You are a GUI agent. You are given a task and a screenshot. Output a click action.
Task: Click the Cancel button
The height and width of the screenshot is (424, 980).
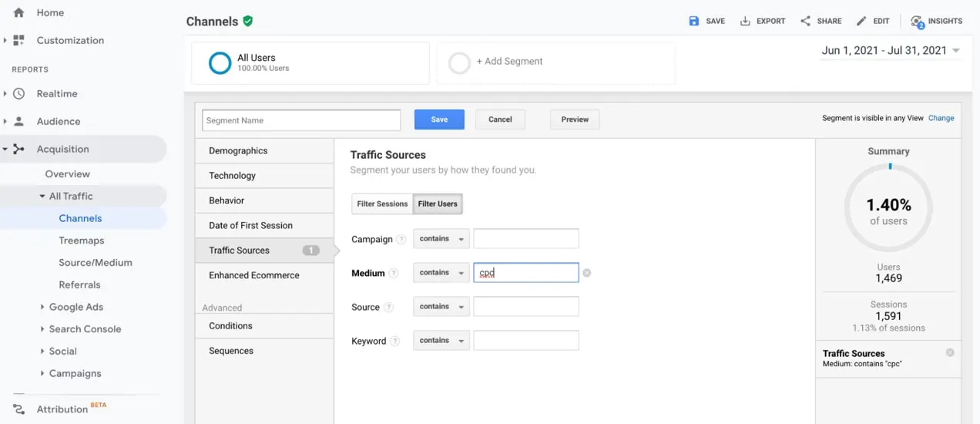[500, 119]
